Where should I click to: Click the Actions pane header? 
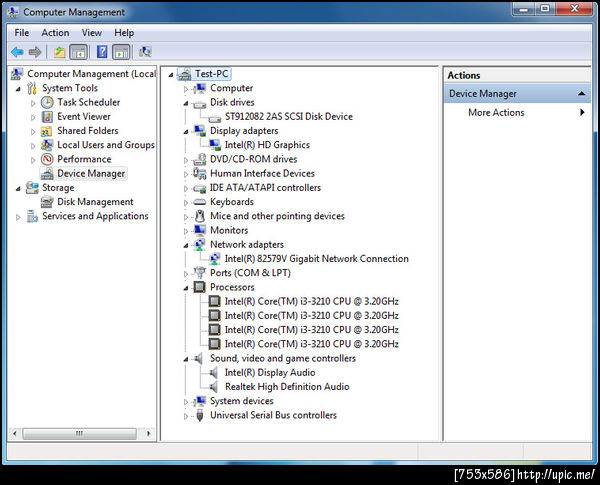point(517,75)
